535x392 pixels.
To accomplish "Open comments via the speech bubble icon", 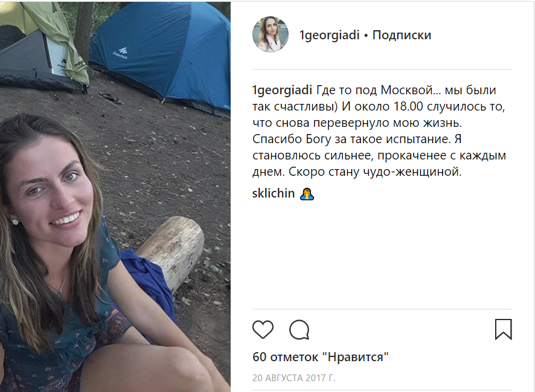I will tap(300, 330).
